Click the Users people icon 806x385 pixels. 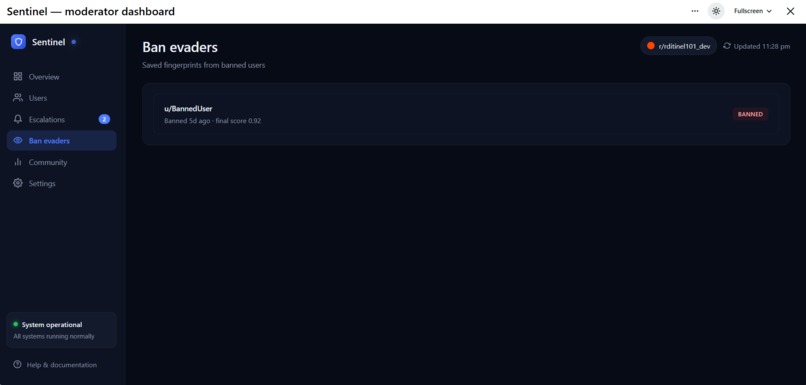click(x=18, y=98)
